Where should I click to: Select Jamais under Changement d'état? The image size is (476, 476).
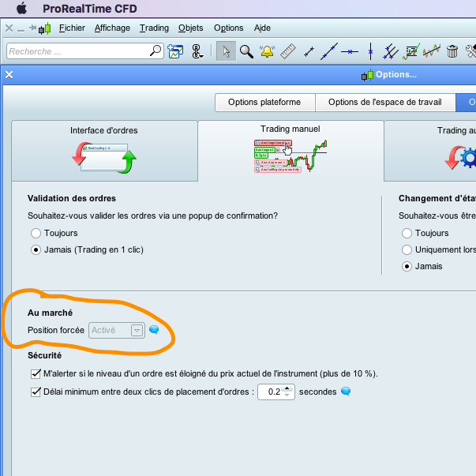coord(407,267)
